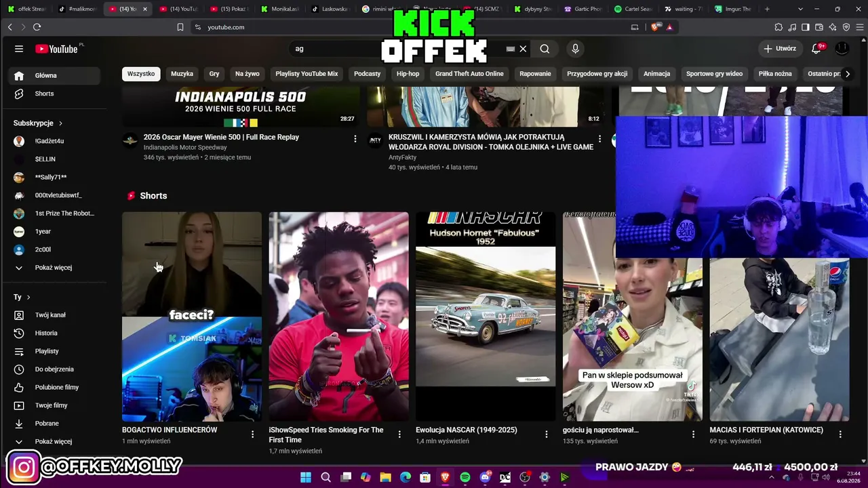Click the Utwórz create button
This screenshot has width=868, height=488.
780,49
